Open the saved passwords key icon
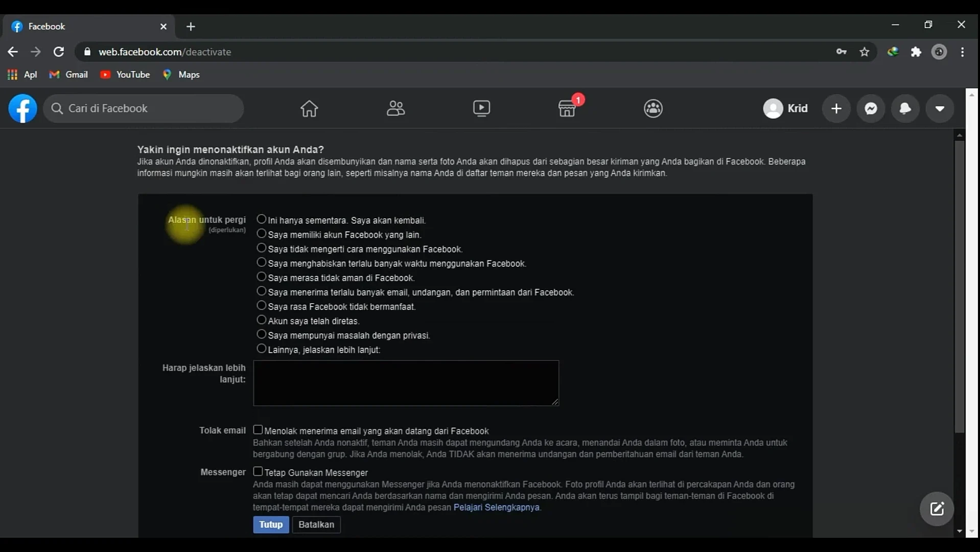The width and height of the screenshot is (980, 552). (841, 52)
